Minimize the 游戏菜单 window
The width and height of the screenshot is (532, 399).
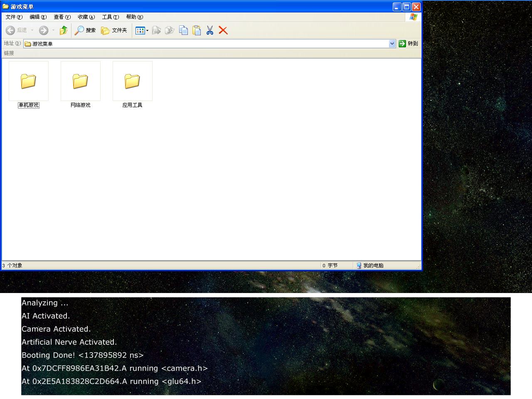(x=397, y=7)
